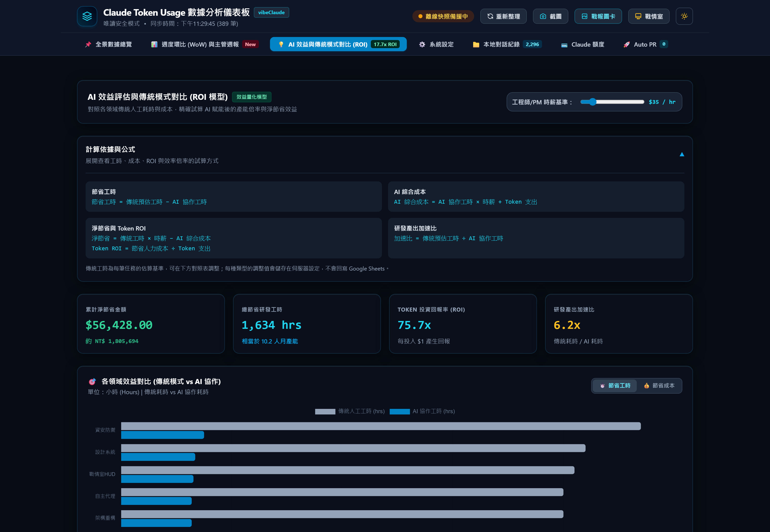Click the 傳統耗時 / AI 耗時 caption
The height and width of the screenshot is (532, 770).
(578, 341)
